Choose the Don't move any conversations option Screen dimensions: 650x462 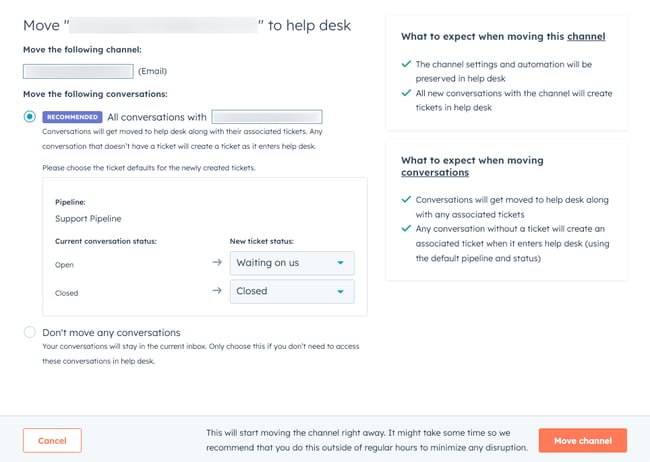[x=29, y=332]
